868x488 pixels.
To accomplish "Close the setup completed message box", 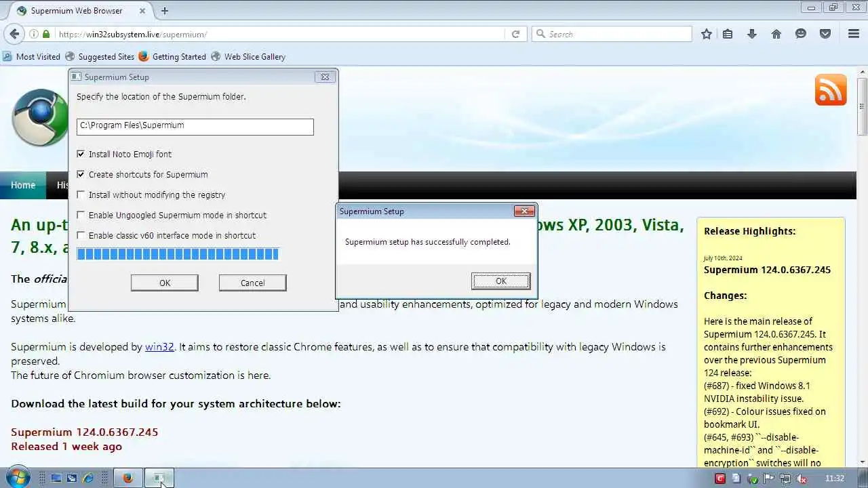I will point(524,211).
